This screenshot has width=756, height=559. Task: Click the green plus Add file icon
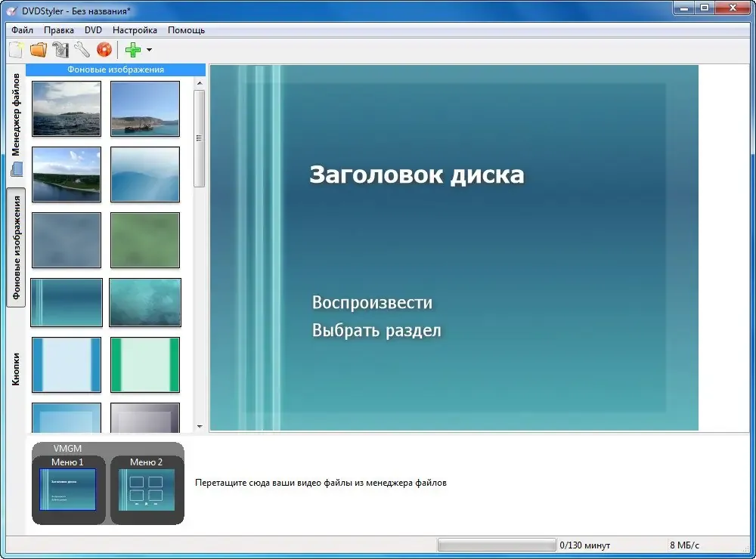click(132, 50)
